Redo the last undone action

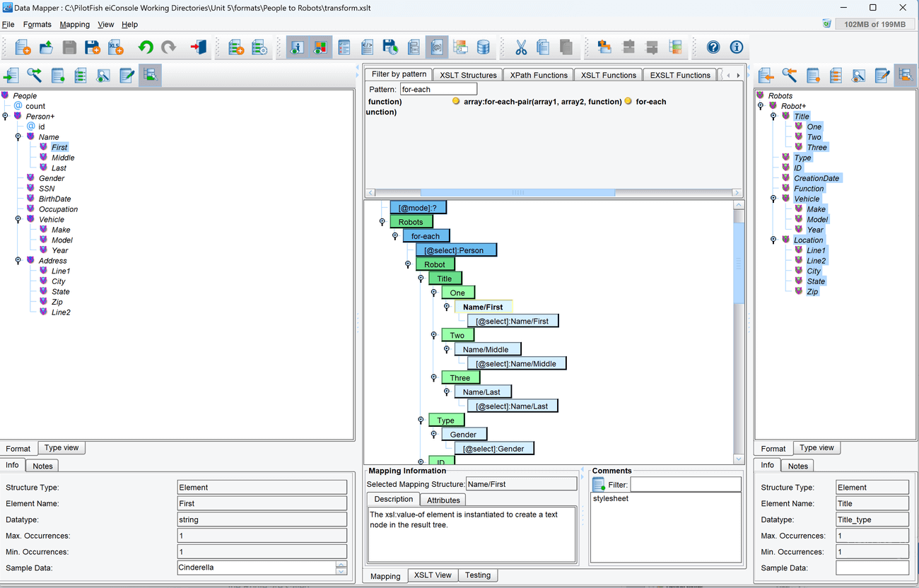click(x=168, y=47)
